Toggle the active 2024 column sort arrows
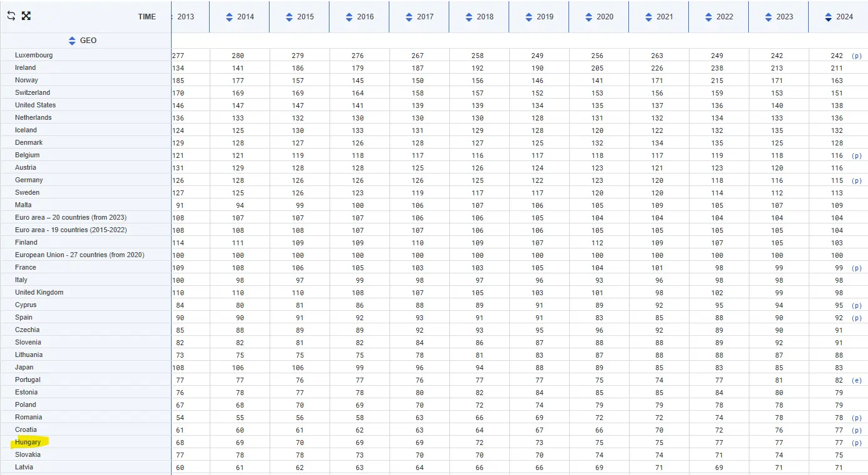The height and width of the screenshot is (475, 868). (828, 17)
